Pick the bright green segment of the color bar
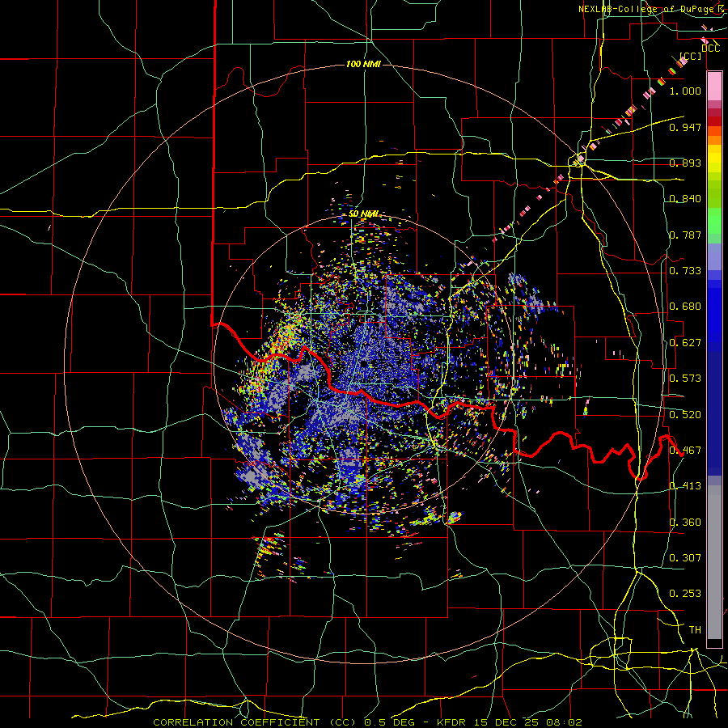Screen dimensions: 728x728 point(714,221)
